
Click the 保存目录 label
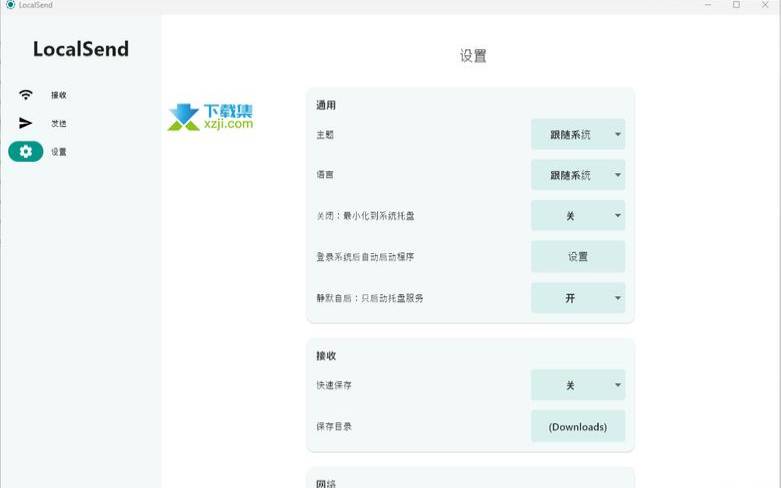click(x=334, y=426)
